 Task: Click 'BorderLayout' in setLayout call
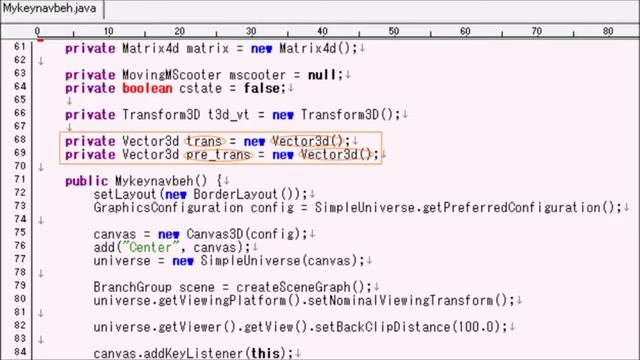236,194
